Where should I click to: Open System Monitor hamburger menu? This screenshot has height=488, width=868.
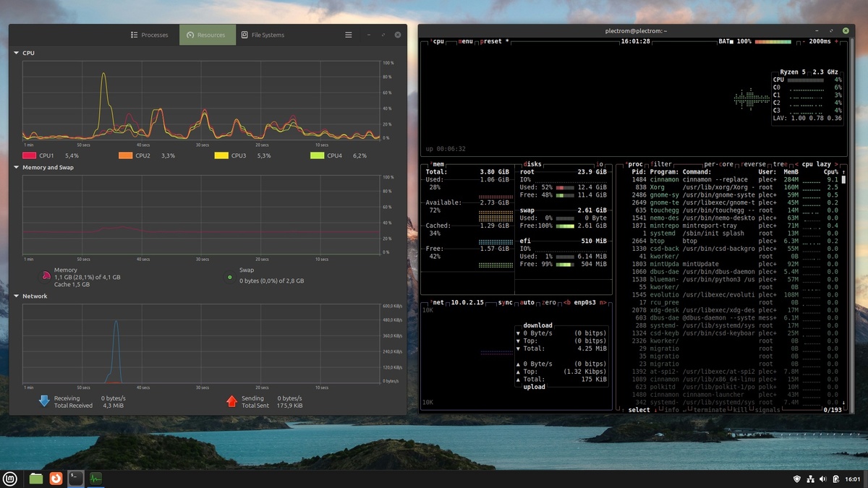348,35
